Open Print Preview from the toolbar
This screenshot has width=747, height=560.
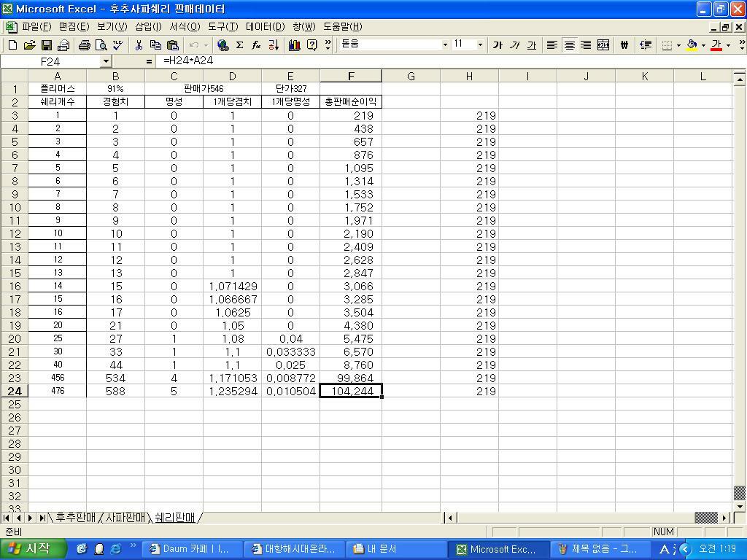(101, 45)
